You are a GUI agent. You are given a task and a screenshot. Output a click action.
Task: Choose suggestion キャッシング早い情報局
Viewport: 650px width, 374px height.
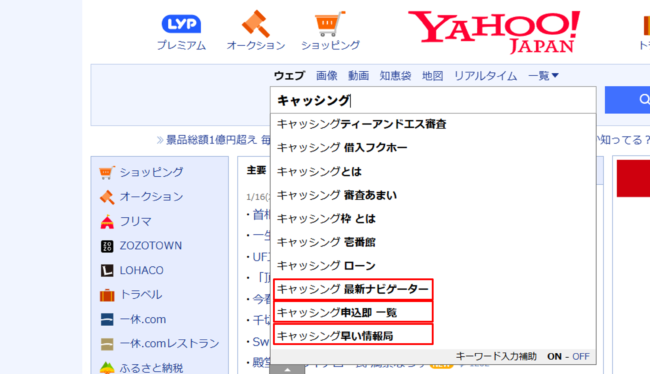tap(433, 336)
